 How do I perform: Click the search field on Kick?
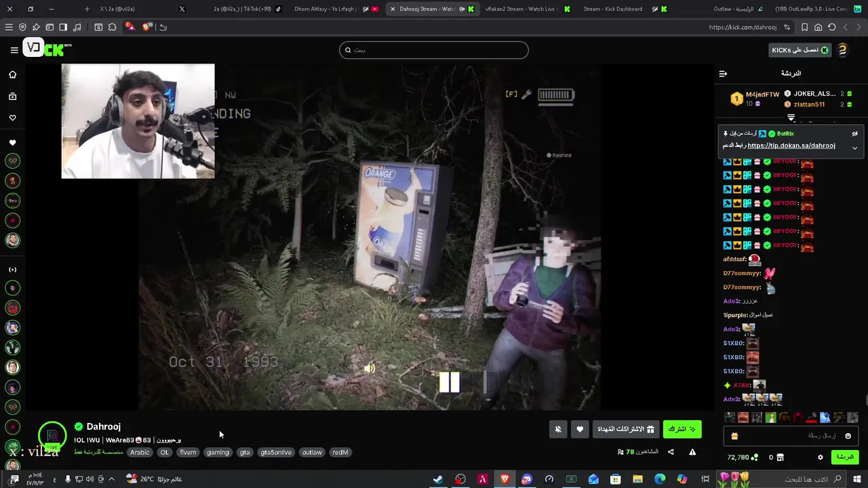(433, 49)
